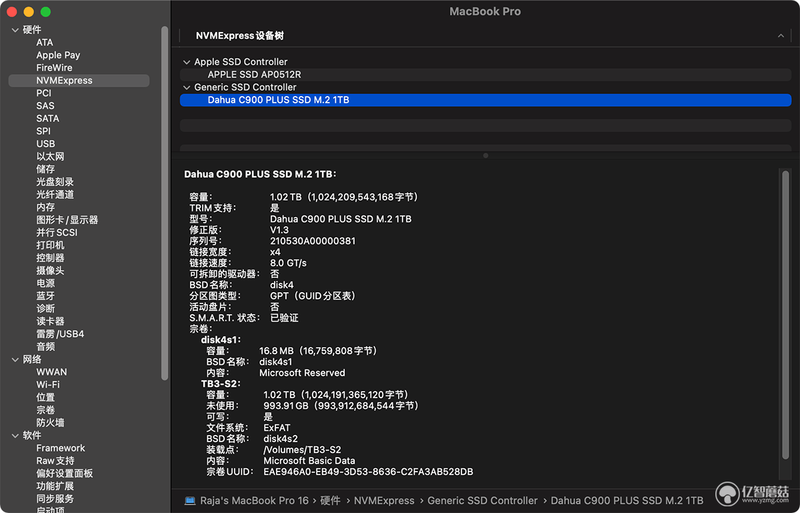Click the laptop icon in path bar
The image size is (800, 513).
[x=190, y=500]
